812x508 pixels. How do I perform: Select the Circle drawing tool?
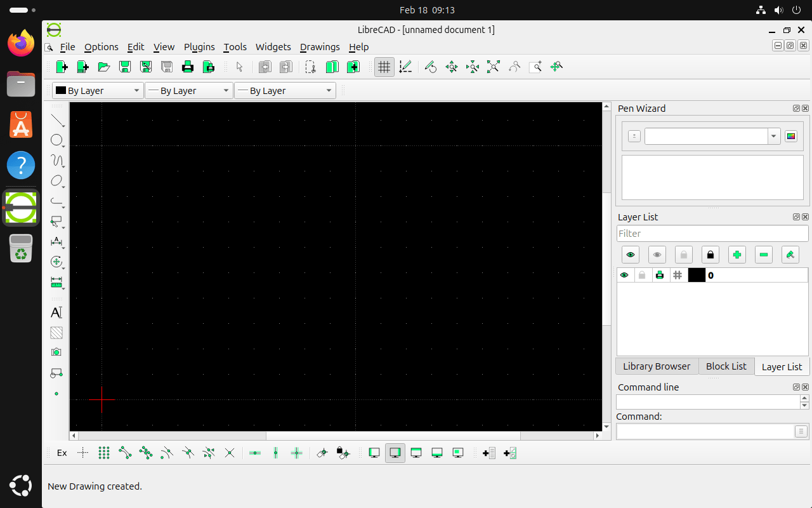(x=57, y=140)
